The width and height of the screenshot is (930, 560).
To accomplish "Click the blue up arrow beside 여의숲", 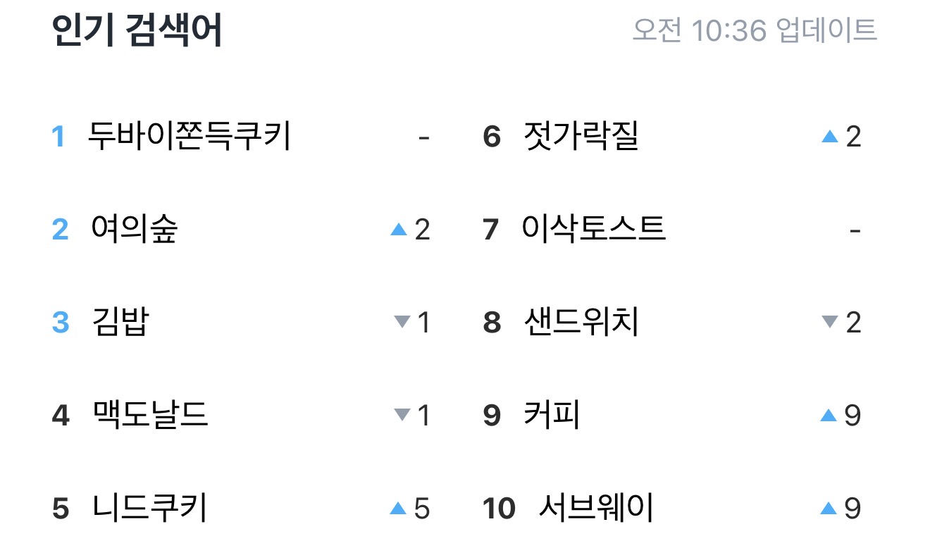I will (x=399, y=229).
